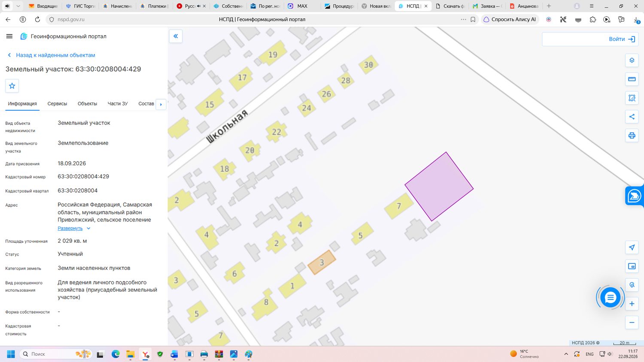The height and width of the screenshot is (362, 644).
Task: Open the feedback widget on right edge
Action: (635, 196)
